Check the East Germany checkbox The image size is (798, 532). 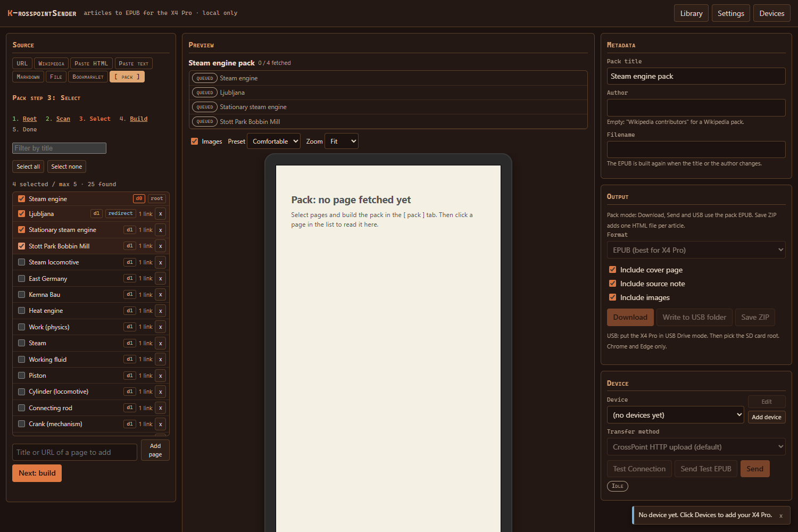click(x=22, y=278)
